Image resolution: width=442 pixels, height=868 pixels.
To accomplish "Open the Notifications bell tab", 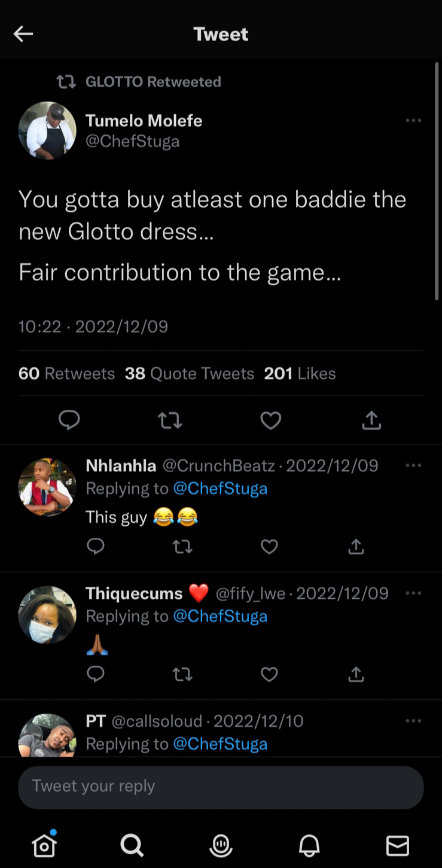I will click(x=309, y=845).
